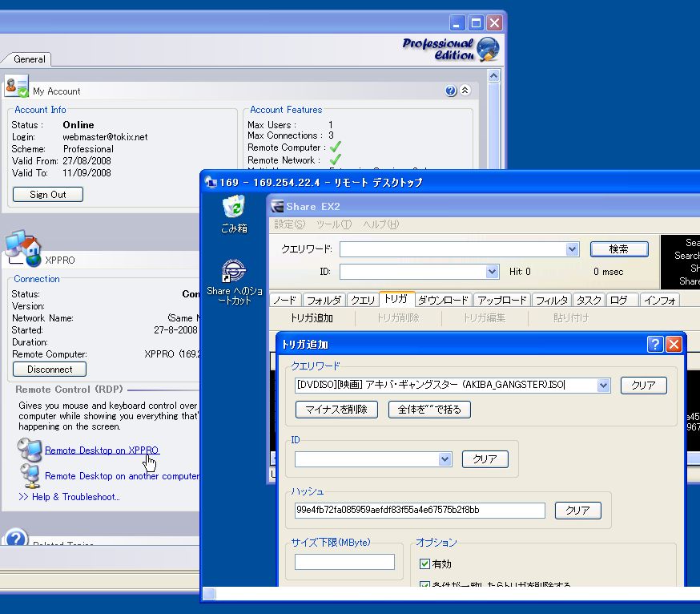Sign out of the account
Image resolution: width=700 pixels, height=614 pixels.
point(48,195)
